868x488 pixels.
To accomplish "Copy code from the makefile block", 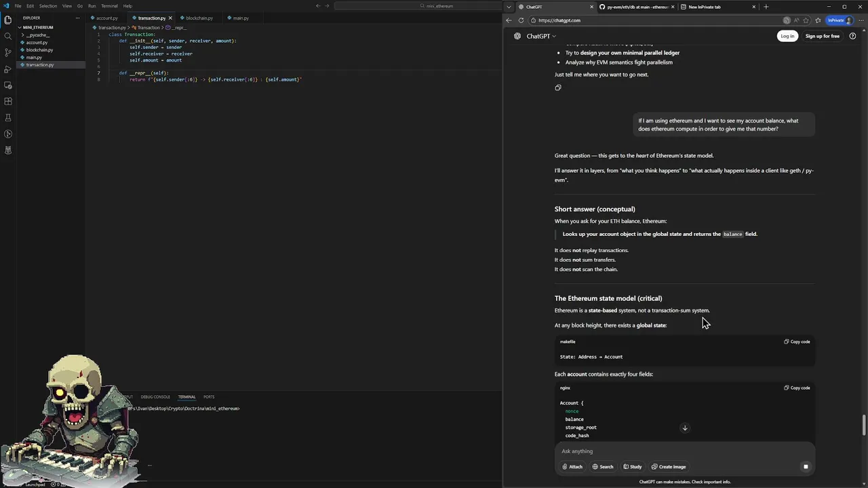I will (x=797, y=342).
